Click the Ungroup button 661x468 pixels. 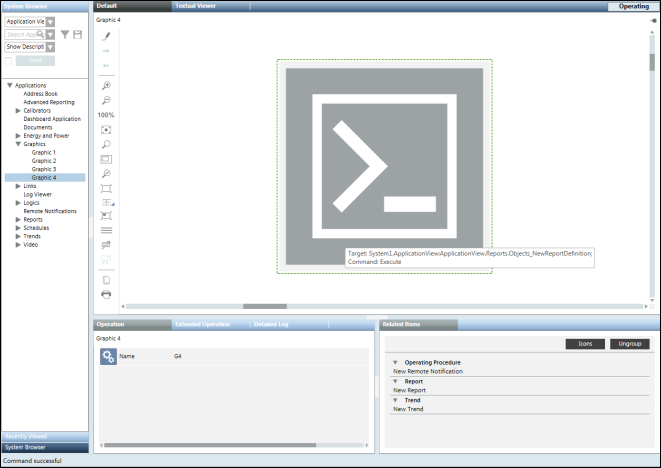click(x=630, y=344)
